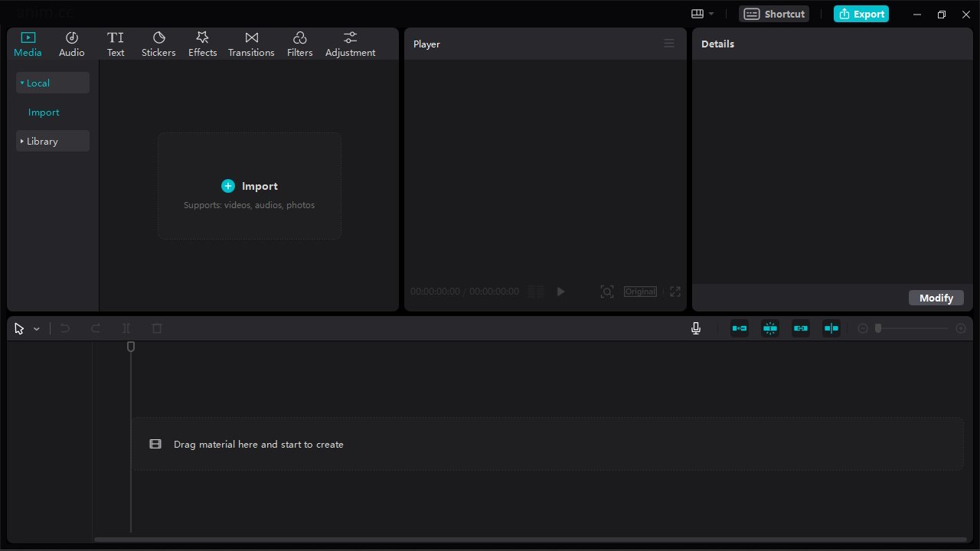This screenshot has height=551, width=980.
Task: Click the Modify button in Details
Action: pyautogui.click(x=936, y=298)
